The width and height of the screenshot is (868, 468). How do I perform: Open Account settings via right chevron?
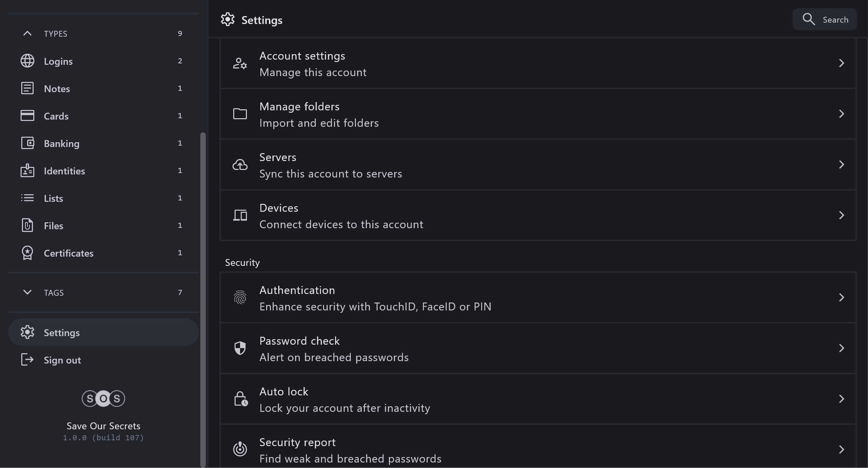[841, 63]
